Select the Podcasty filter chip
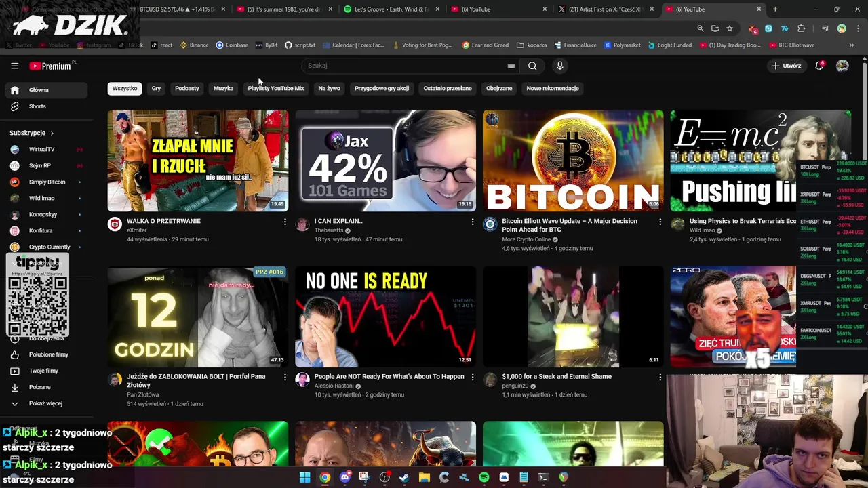 click(187, 88)
